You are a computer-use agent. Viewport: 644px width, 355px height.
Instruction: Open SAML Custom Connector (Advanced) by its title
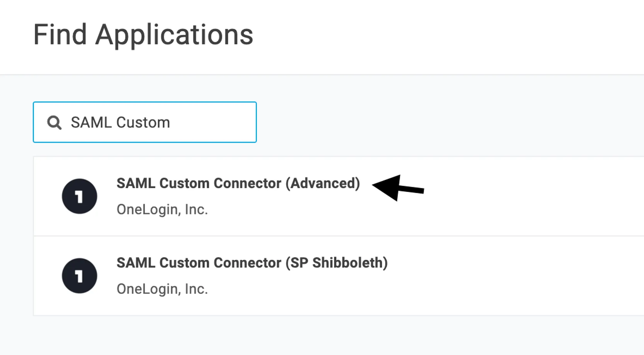tap(238, 183)
